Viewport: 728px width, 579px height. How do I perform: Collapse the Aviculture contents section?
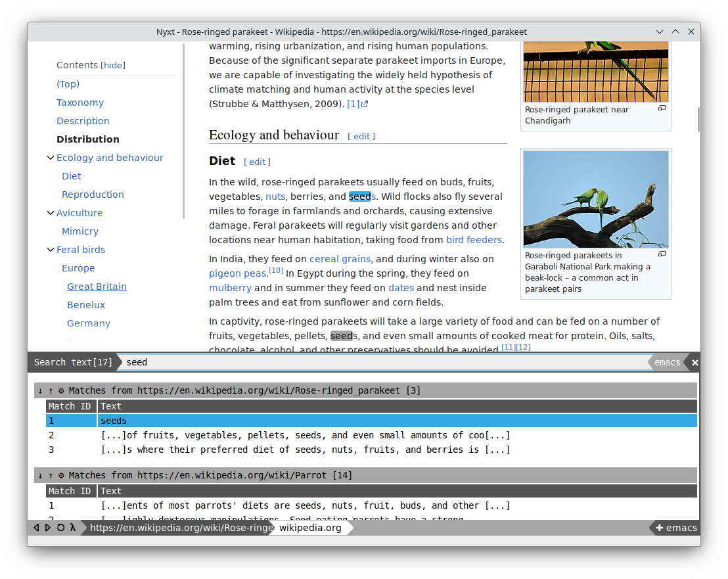click(50, 213)
